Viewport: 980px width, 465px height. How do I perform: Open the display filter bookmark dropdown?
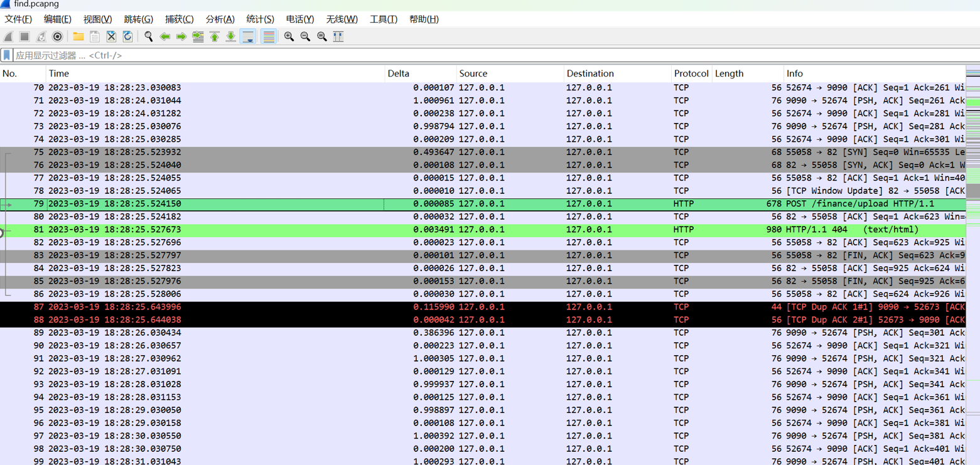pos(7,55)
